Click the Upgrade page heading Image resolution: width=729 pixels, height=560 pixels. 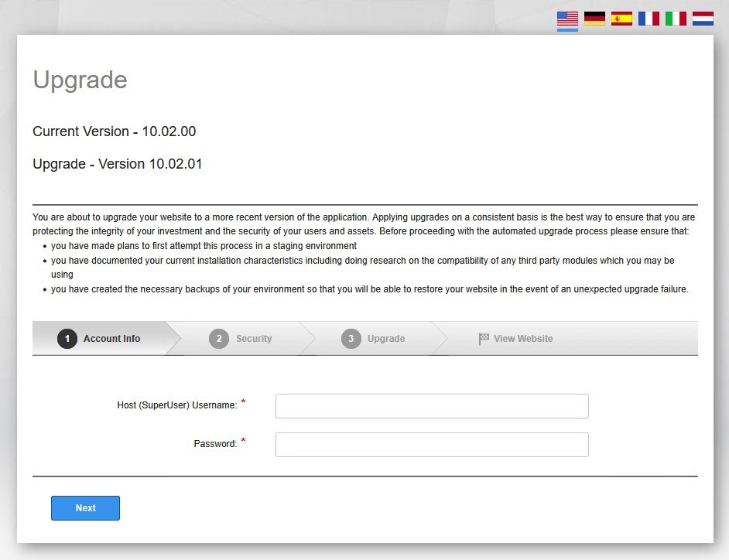click(80, 80)
